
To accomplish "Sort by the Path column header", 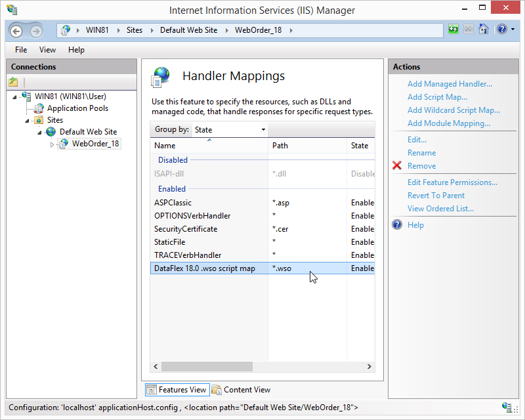I will 307,145.
